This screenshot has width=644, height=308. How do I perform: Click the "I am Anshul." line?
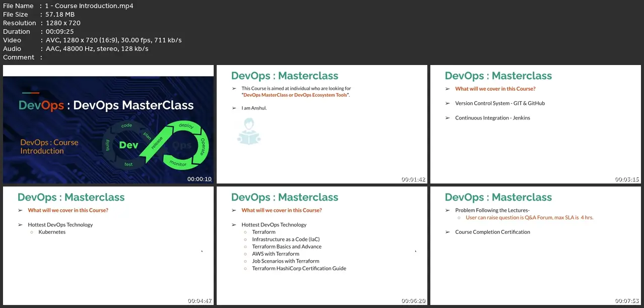point(253,108)
